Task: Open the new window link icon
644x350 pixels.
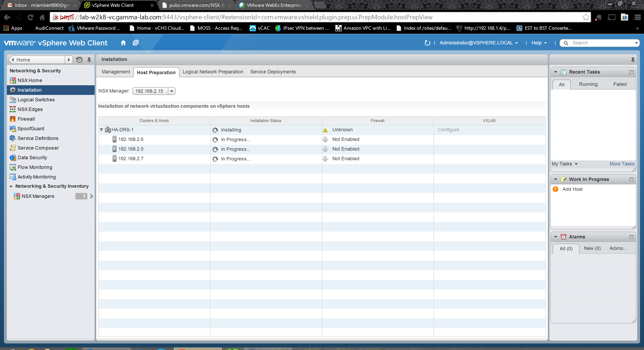Action: 135,43
